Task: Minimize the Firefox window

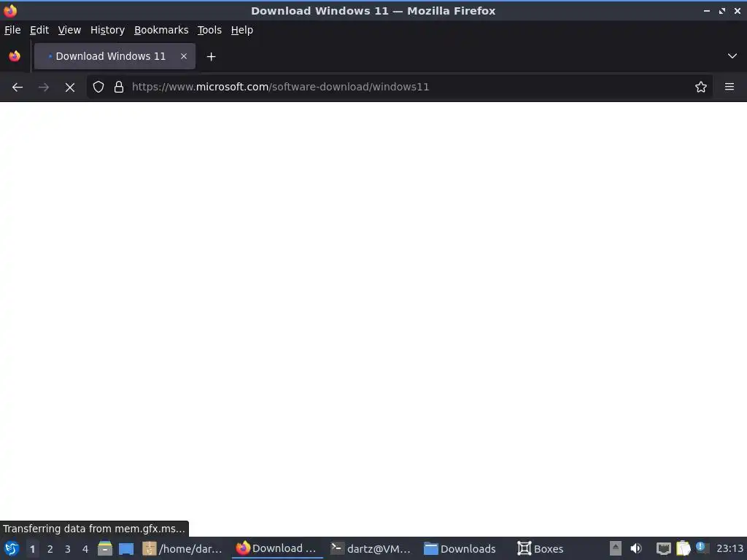Action: (x=707, y=10)
